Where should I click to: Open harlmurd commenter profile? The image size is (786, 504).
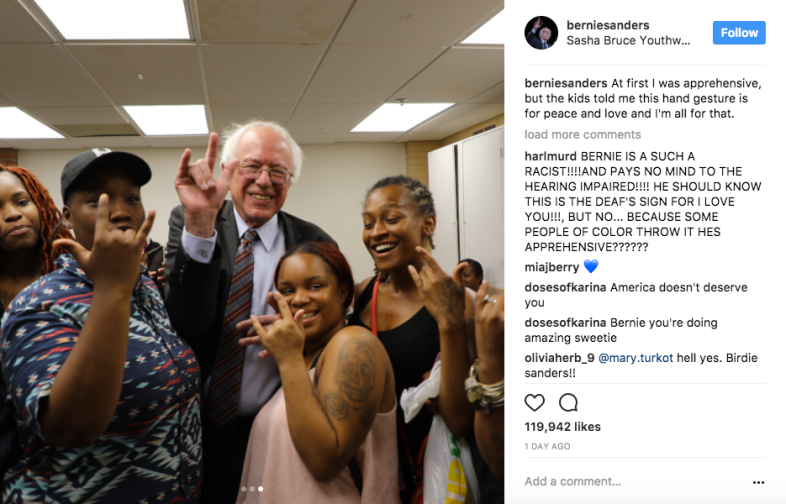pos(550,156)
